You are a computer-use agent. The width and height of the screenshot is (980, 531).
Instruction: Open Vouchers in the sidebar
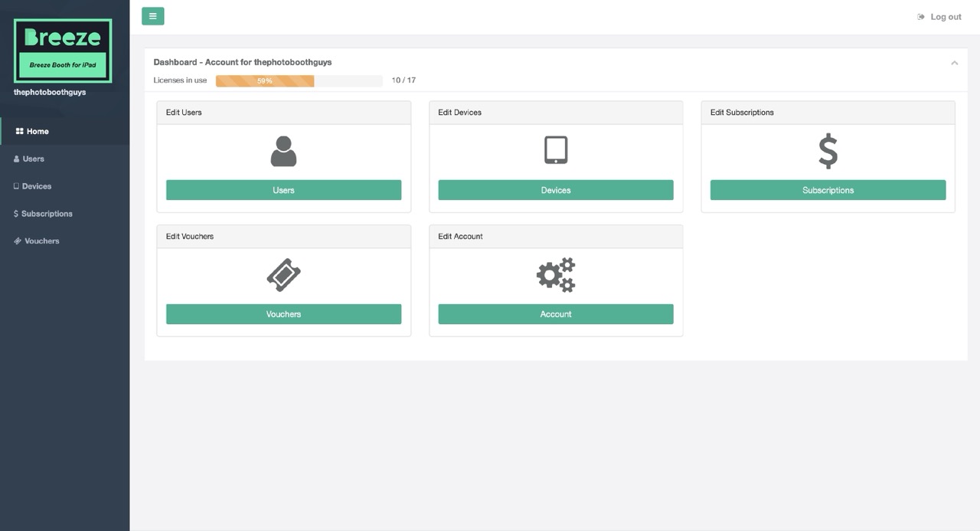pyautogui.click(x=41, y=241)
